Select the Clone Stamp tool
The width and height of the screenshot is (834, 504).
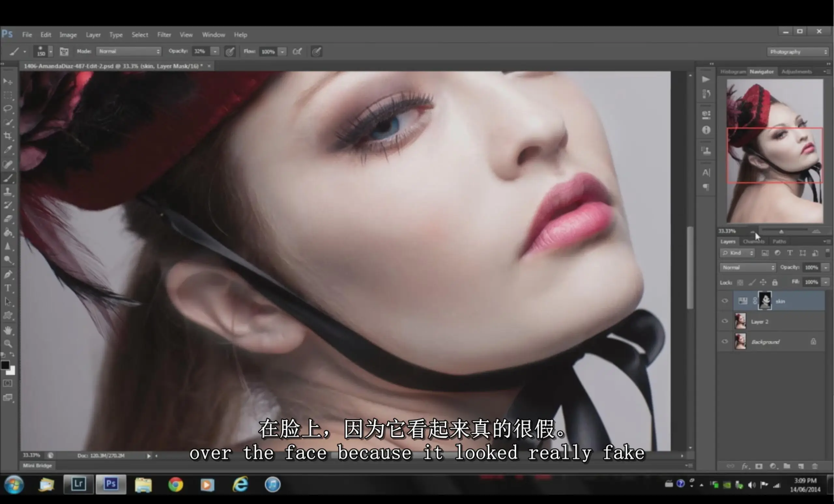pyautogui.click(x=8, y=191)
